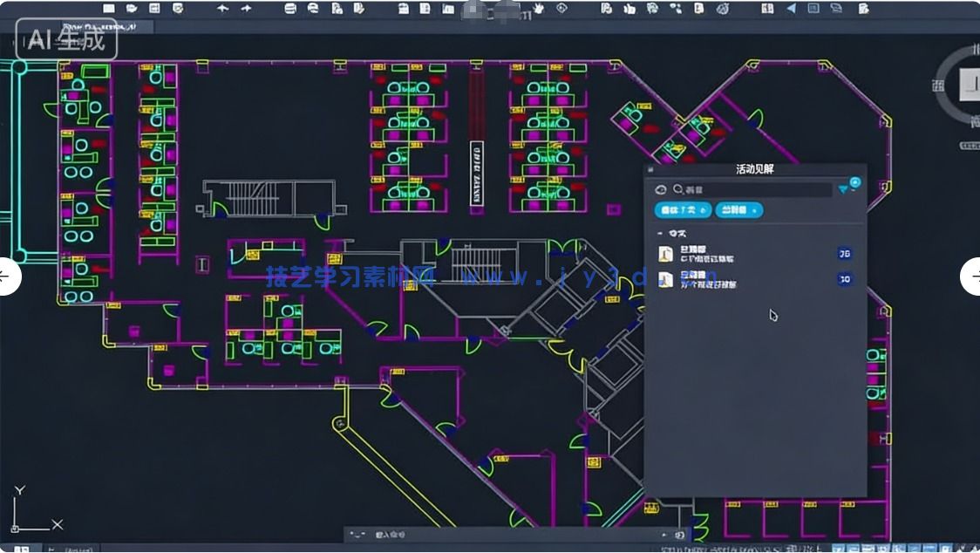This screenshot has height=553, width=980.
Task: Select the Save icon in Quick Access toolbar
Action: [153, 8]
